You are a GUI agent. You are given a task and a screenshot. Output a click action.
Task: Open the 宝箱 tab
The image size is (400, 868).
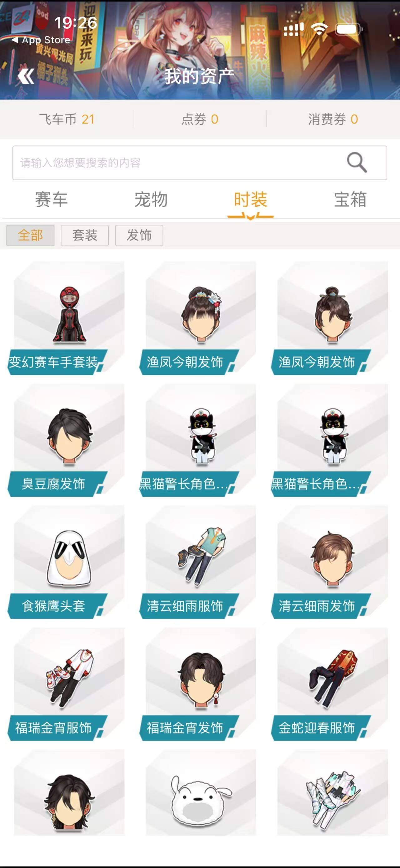[x=350, y=199]
